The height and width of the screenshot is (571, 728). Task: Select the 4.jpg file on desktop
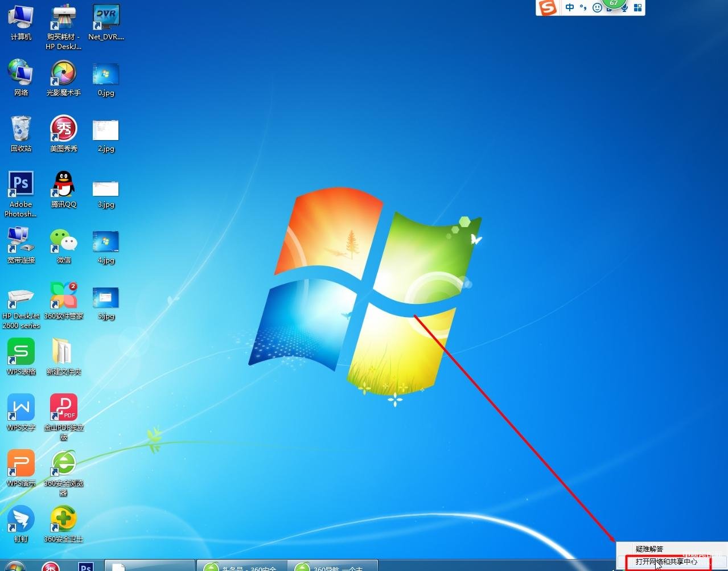point(106,248)
